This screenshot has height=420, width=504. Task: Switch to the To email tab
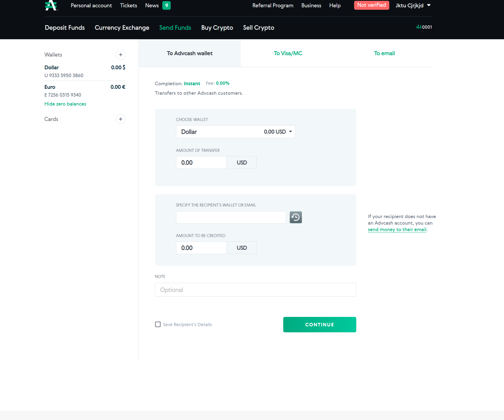[x=384, y=53]
